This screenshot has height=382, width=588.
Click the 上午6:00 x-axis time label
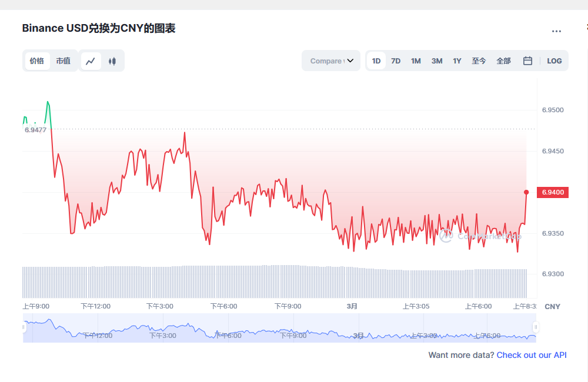point(479,306)
